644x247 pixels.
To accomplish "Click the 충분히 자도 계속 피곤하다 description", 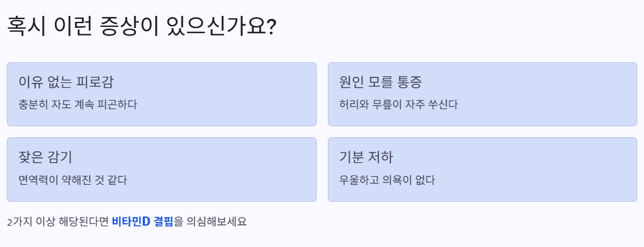I will (77, 104).
